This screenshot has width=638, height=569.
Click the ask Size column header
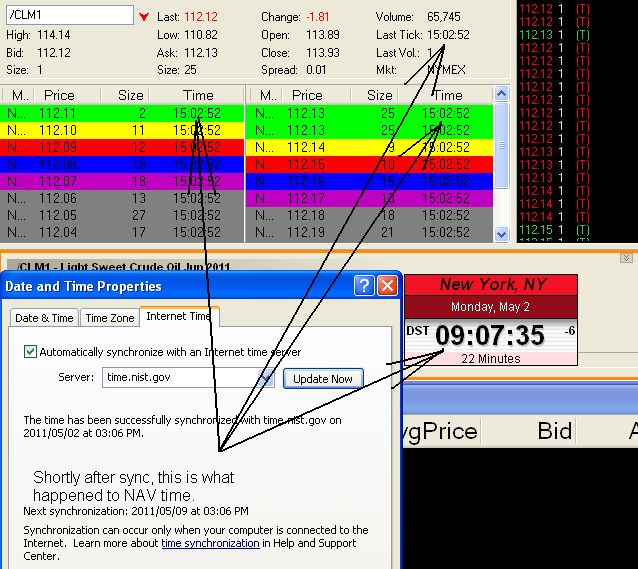379,95
